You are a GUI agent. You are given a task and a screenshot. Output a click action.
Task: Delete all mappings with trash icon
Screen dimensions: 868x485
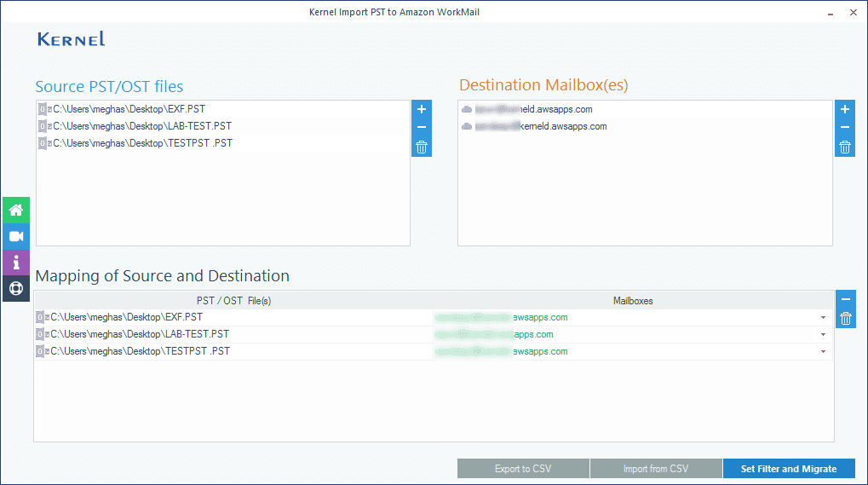coord(845,318)
